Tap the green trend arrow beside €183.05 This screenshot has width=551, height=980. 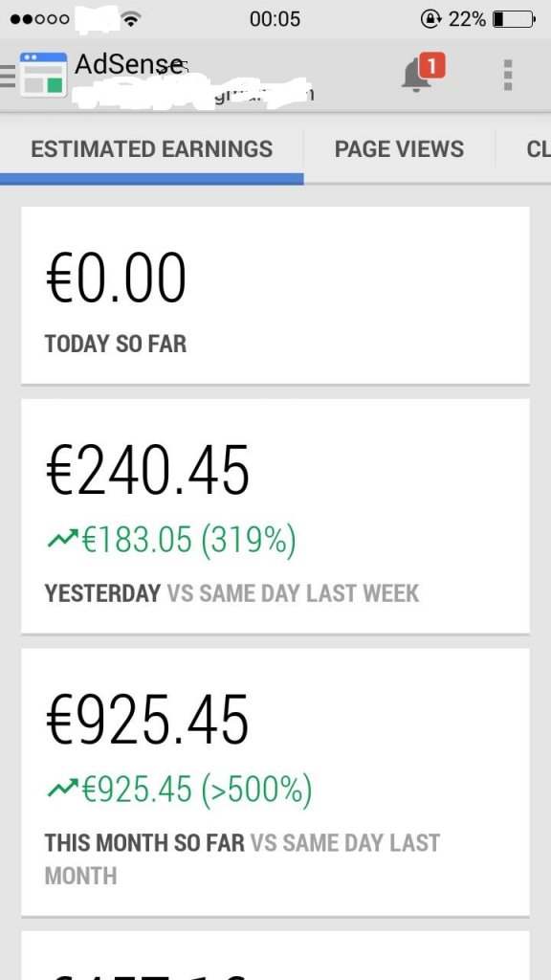tap(62, 538)
